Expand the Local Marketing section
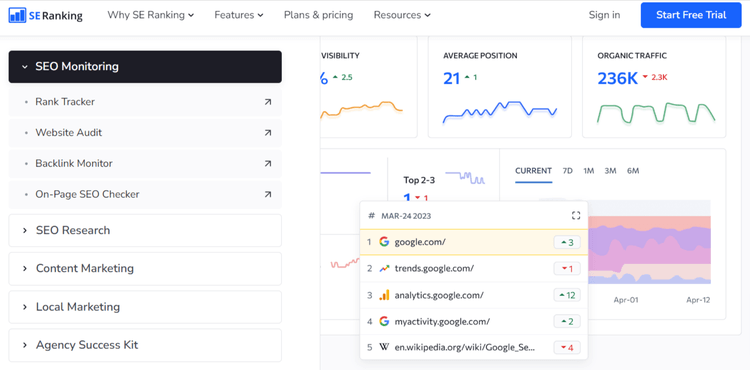The width and height of the screenshot is (750, 370). click(145, 307)
